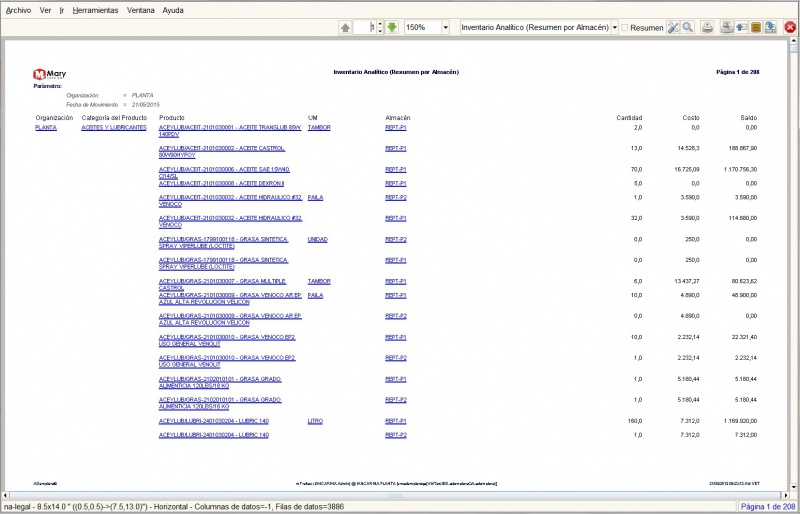Open the ACEITE SAE 15W40 product link

pos(224,173)
